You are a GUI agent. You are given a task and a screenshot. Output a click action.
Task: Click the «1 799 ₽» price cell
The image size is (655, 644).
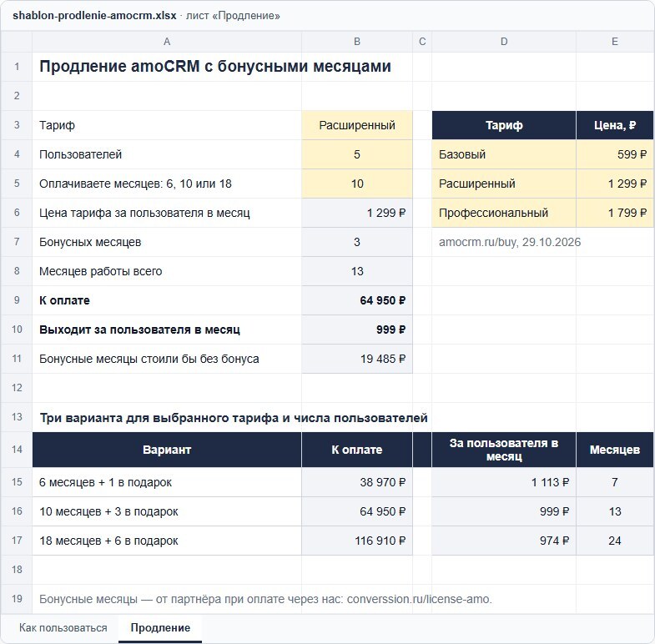pyautogui.click(x=615, y=213)
